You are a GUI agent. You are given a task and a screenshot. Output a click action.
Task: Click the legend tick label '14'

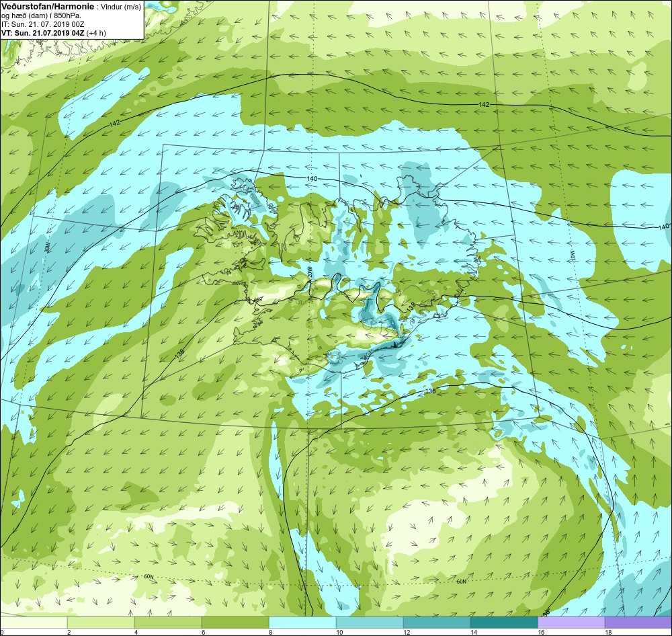click(x=474, y=632)
